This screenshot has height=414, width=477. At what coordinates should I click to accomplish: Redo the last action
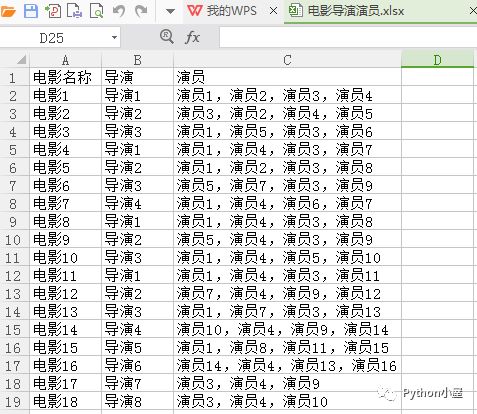click(141, 11)
